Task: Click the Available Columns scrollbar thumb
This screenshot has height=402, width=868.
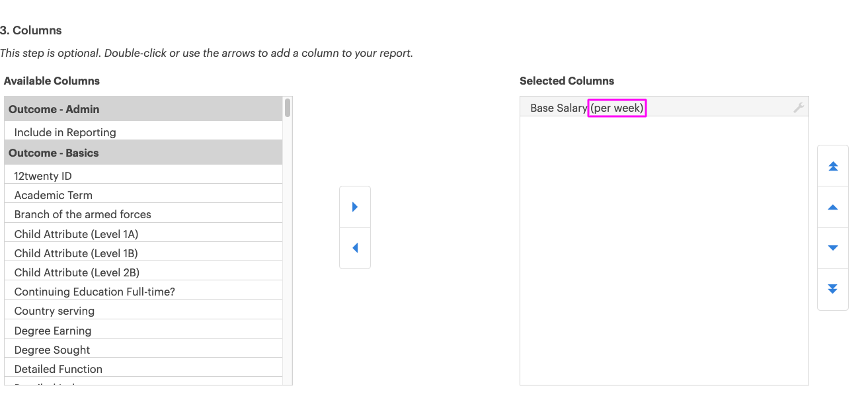Action: point(288,108)
